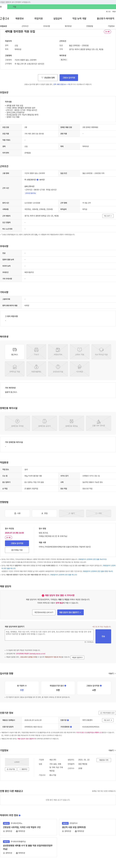
Task: Open the 실업급여 main menu
Action: pyautogui.click(x=58, y=19)
